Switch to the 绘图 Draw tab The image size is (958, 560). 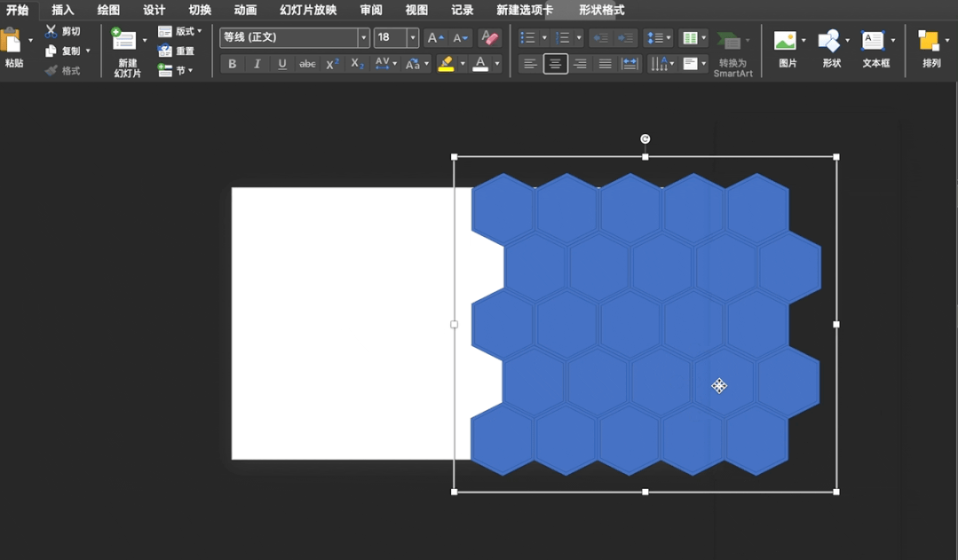pyautogui.click(x=108, y=10)
